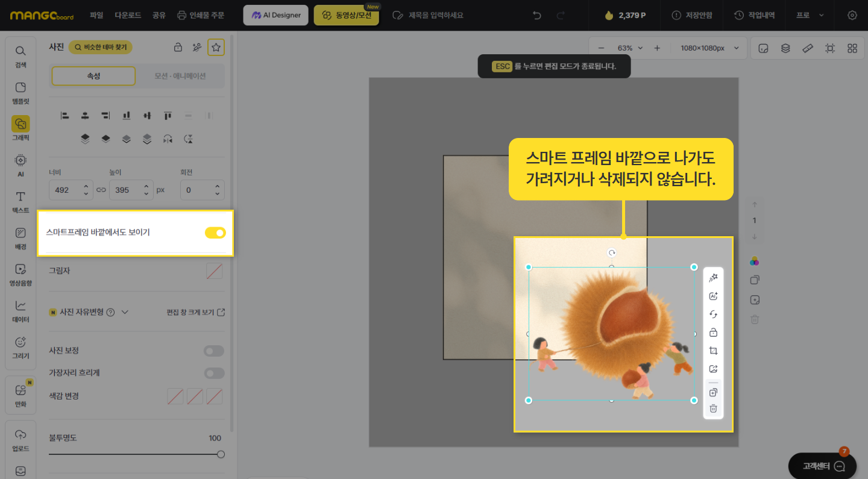Add photo to favorites with star icon
The height and width of the screenshot is (479, 868).
[216, 47]
